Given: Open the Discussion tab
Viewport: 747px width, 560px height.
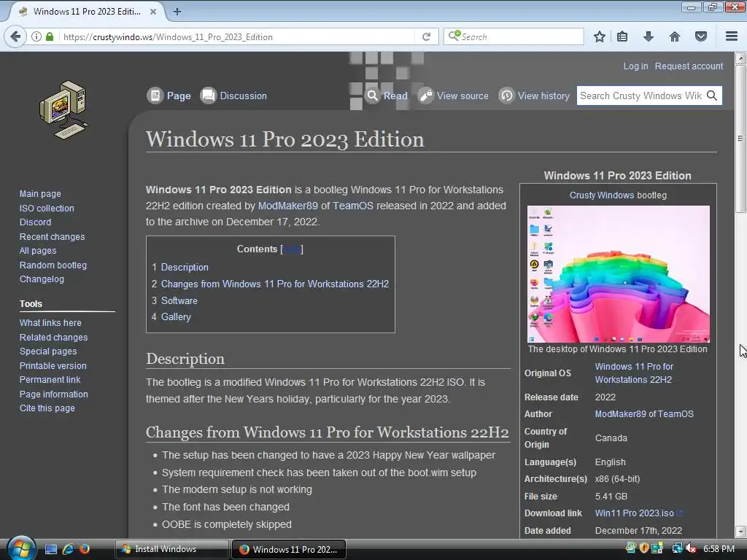Looking at the screenshot, I should click(243, 96).
